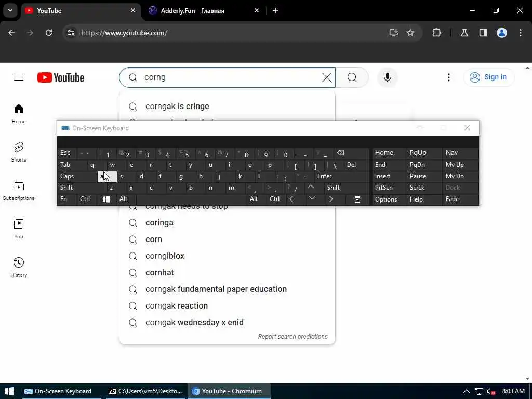Image resolution: width=532 pixels, height=399 pixels.
Task: Click the YouTube logo
Action: click(61, 78)
